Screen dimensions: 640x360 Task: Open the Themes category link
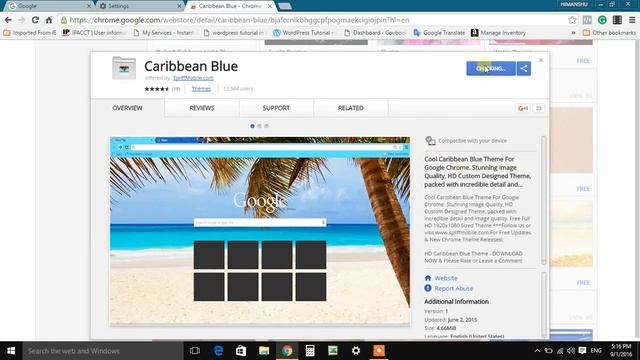(201, 89)
